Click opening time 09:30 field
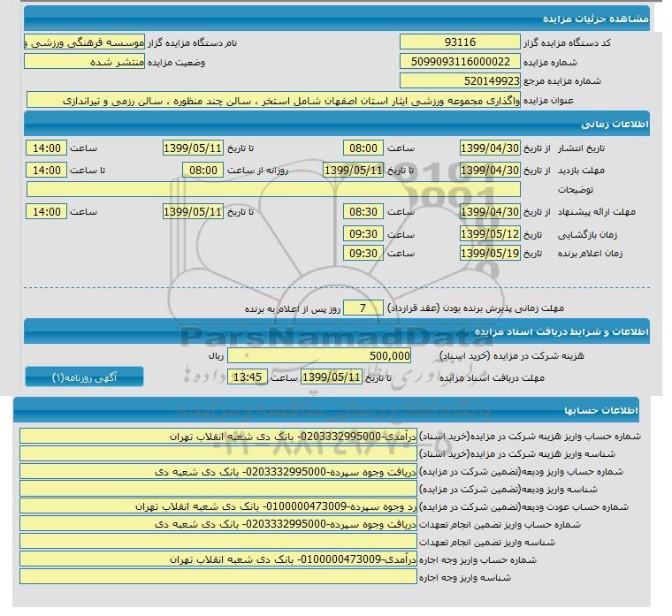Image resolution: width=672 pixels, height=616 pixels. click(363, 234)
